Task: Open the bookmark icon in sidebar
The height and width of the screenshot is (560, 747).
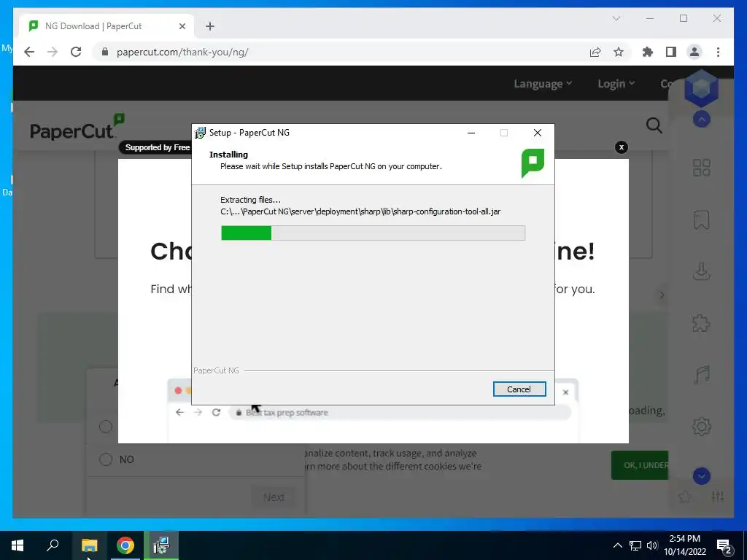Action: click(x=701, y=219)
